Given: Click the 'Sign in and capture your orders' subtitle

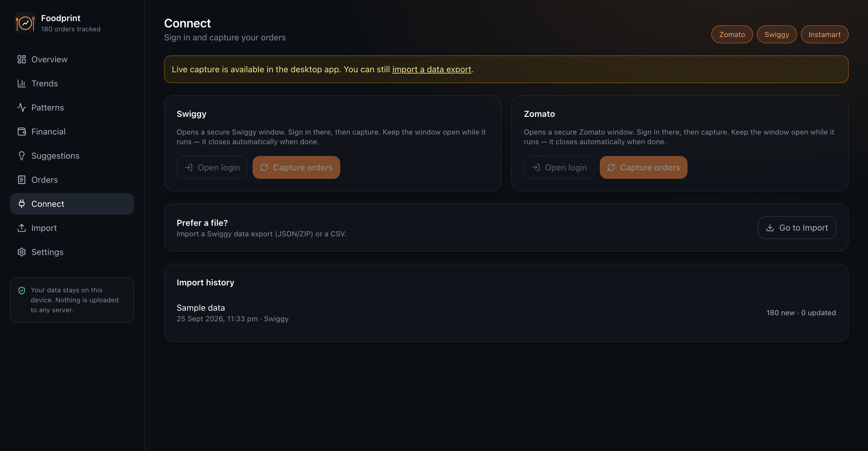Looking at the screenshot, I should (x=225, y=37).
